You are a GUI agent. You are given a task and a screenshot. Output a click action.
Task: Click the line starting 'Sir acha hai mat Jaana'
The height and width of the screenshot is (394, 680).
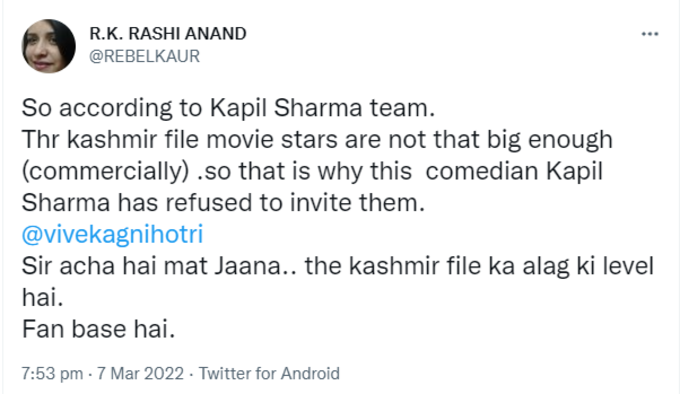click(337, 266)
